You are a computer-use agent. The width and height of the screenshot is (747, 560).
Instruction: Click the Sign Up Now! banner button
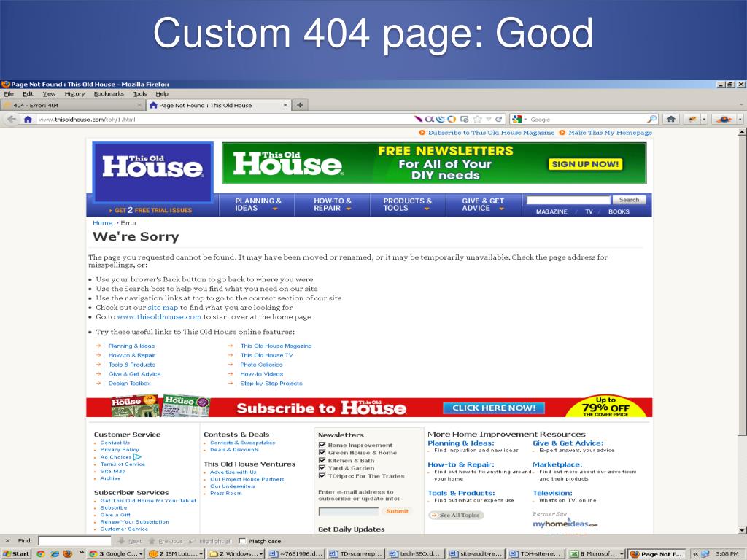point(585,164)
